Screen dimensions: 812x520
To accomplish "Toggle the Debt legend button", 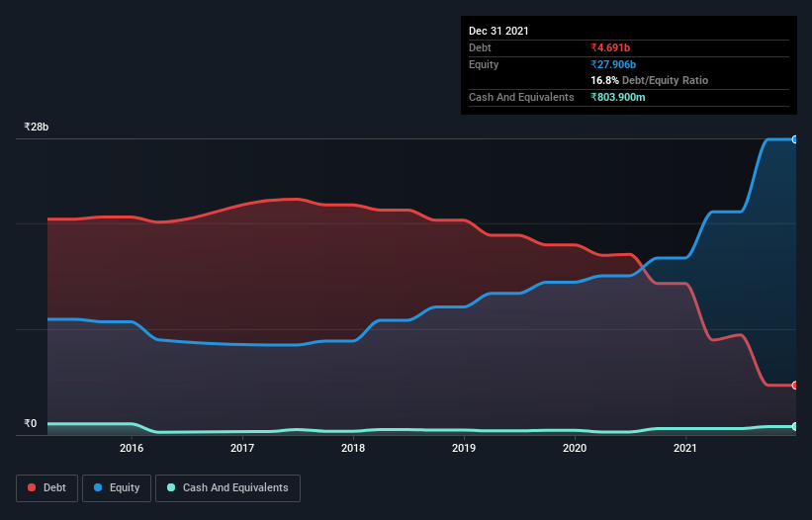I will 47,488.
